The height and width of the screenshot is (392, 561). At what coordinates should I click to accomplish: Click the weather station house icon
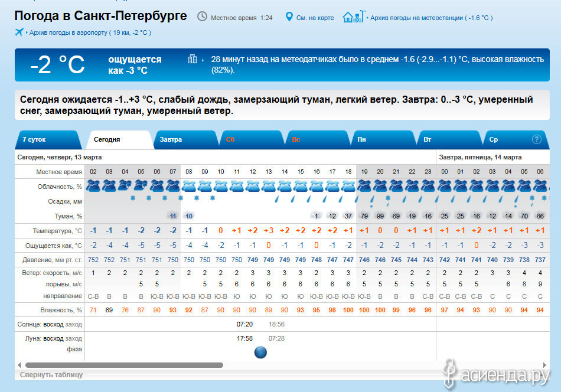(x=354, y=17)
